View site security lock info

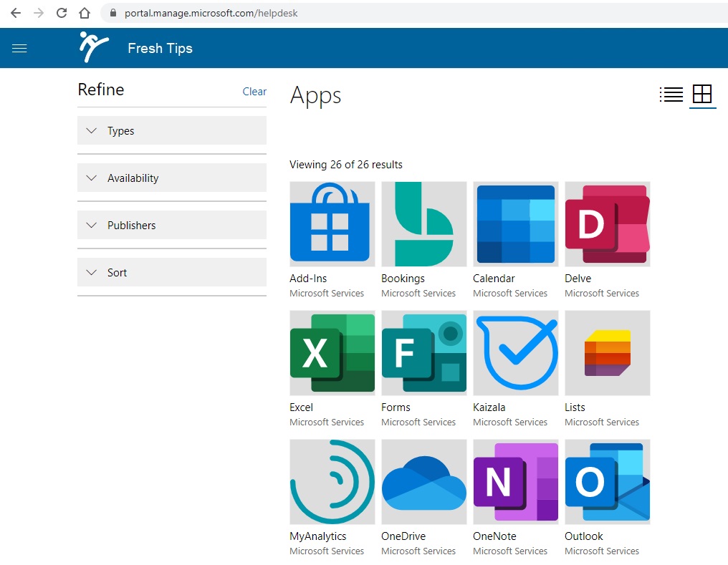pos(112,13)
